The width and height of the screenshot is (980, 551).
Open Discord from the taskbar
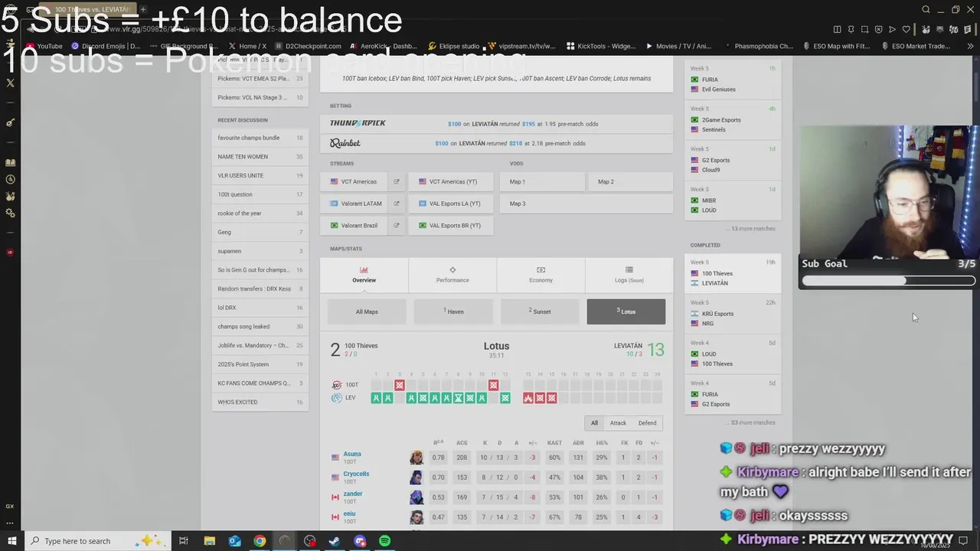click(x=360, y=541)
